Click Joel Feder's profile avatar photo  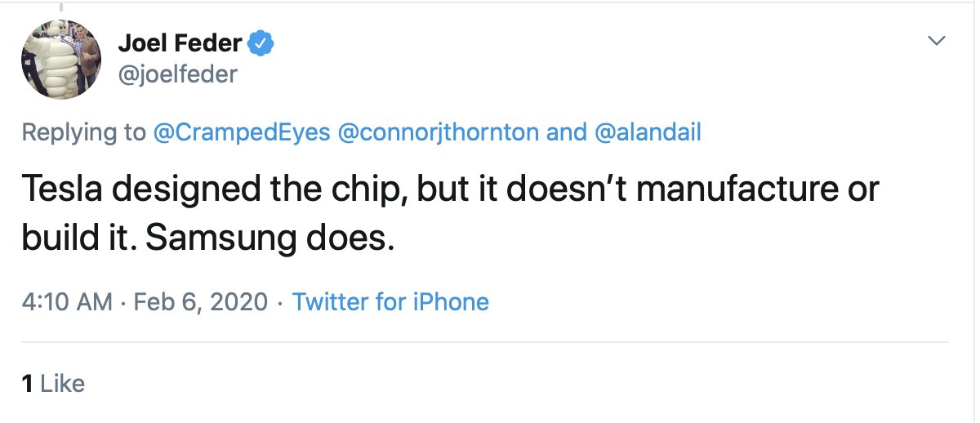60,60
